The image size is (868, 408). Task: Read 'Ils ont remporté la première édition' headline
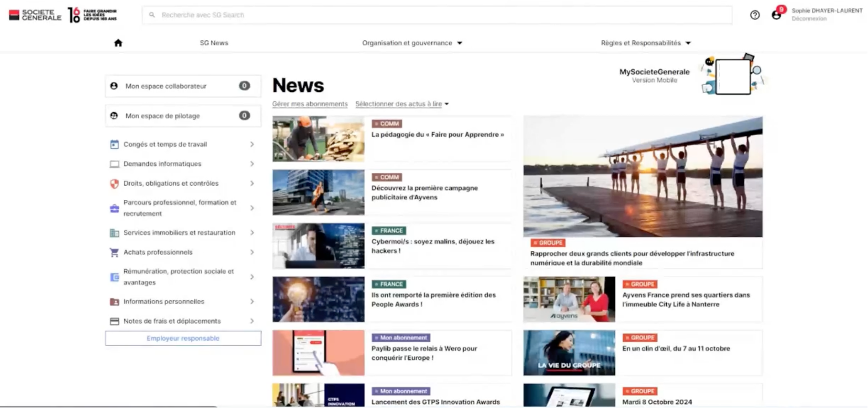[433, 300]
